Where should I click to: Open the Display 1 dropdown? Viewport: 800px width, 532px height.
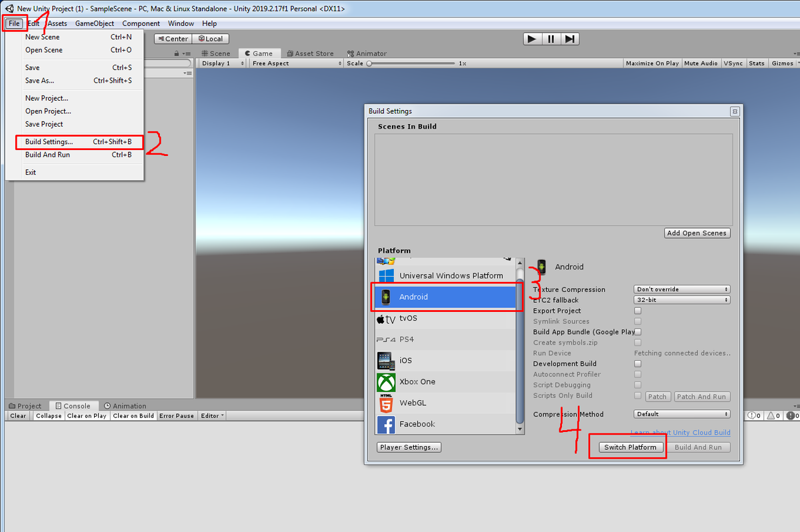223,63
